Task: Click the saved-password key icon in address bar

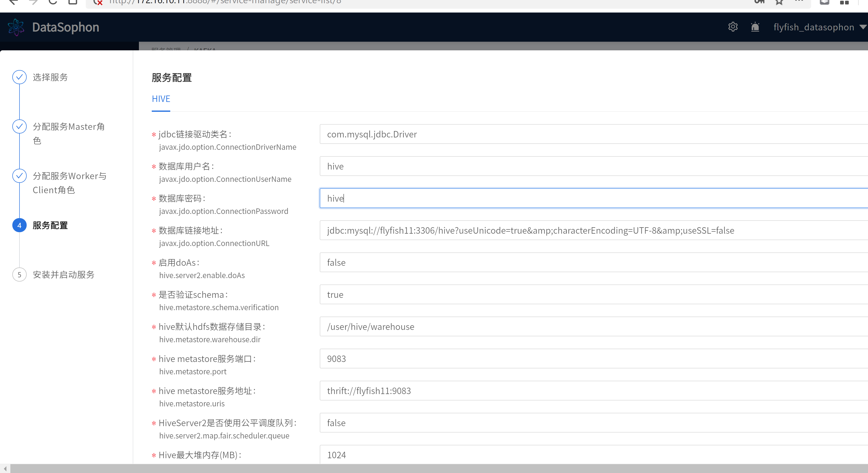Action: point(759,1)
